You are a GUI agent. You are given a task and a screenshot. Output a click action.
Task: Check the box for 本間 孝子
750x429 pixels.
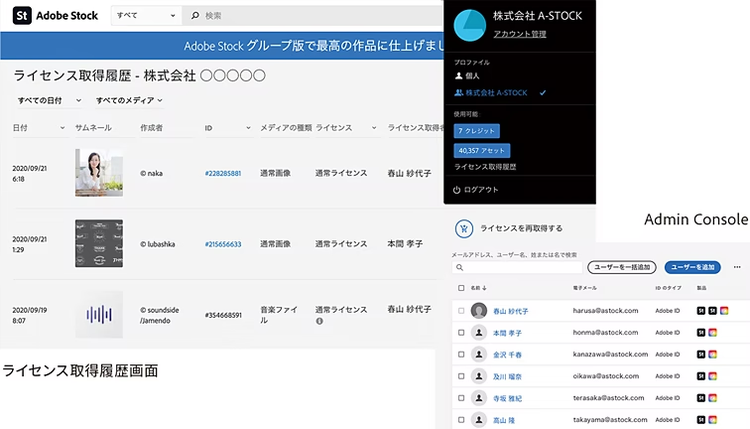pos(461,333)
